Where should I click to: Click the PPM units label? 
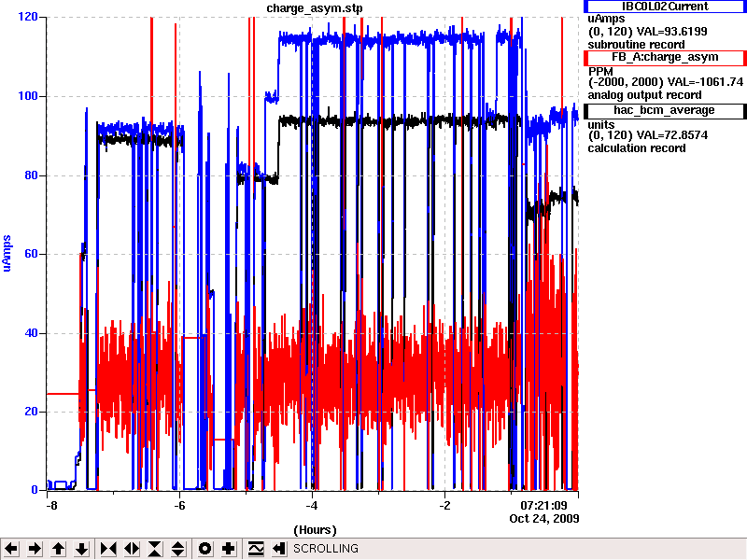point(600,72)
